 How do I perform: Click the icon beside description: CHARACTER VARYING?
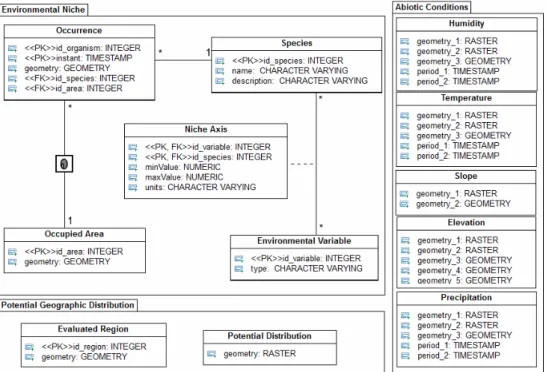[x=220, y=81]
